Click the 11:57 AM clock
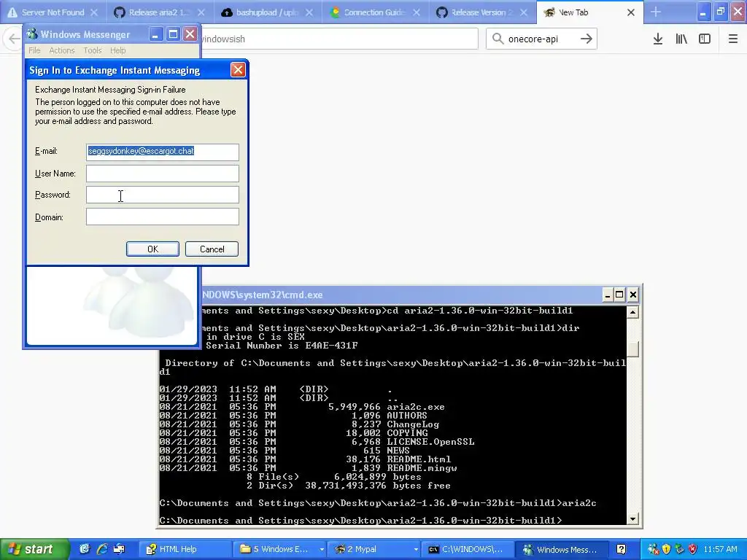This screenshot has height=560, width=747. 720,550
